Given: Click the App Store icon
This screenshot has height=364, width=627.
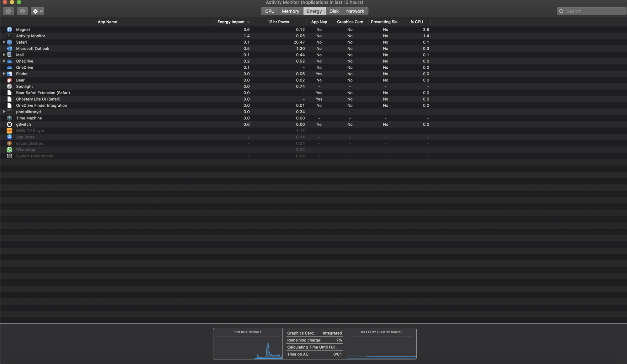Looking at the screenshot, I should pos(9,137).
